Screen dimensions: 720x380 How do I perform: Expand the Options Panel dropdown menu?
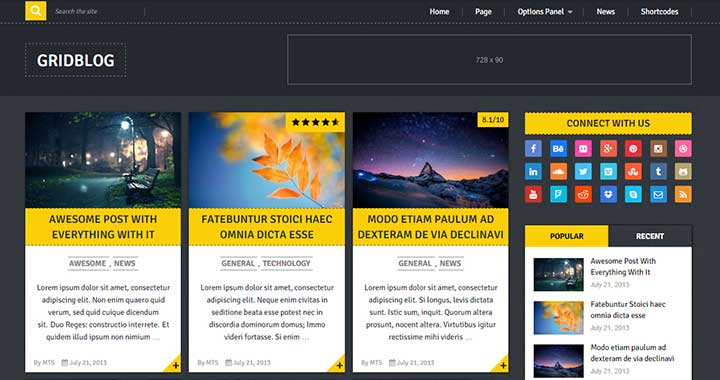[545, 12]
